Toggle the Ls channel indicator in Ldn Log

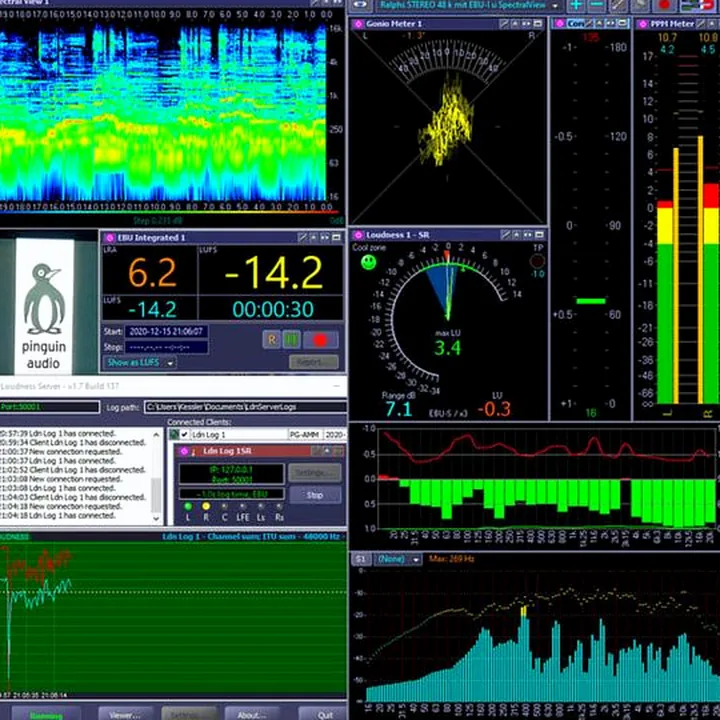click(x=261, y=506)
